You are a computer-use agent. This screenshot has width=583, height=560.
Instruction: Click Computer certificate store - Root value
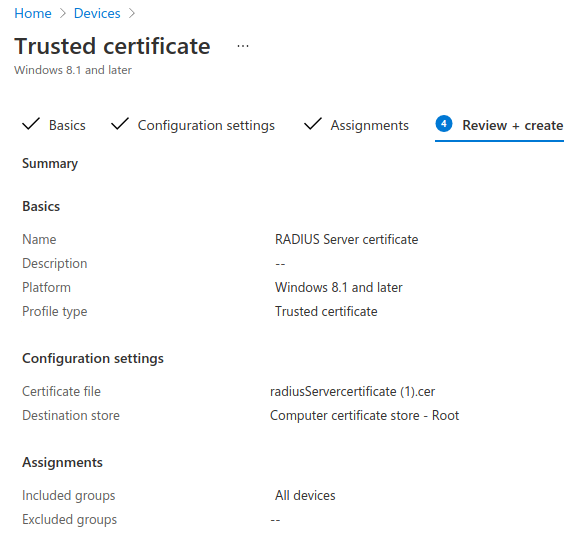(x=364, y=415)
